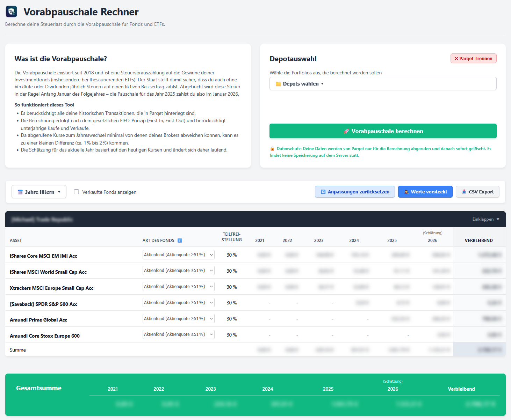Click the calendar icon in Jahre filtern
This screenshot has height=420, width=511.
[x=20, y=192]
